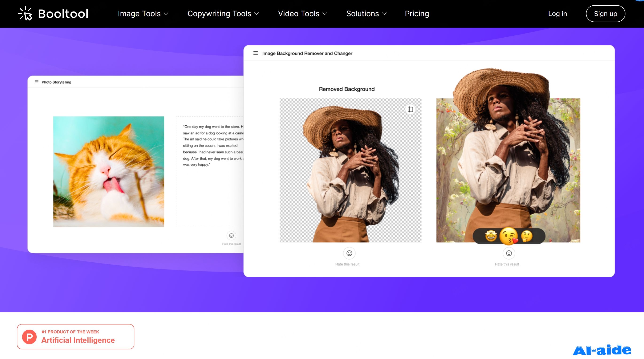The width and height of the screenshot is (644, 359).
Task: Click the Sign up button
Action: [x=605, y=13]
